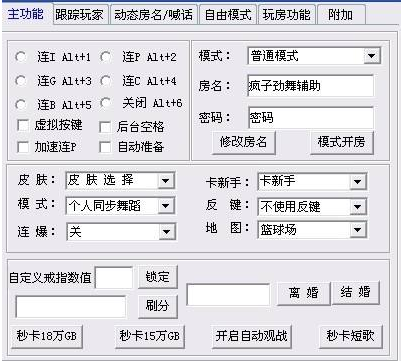Open the 自由模式 tab
This screenshot has width=405, height=363.
pos(228,14)
